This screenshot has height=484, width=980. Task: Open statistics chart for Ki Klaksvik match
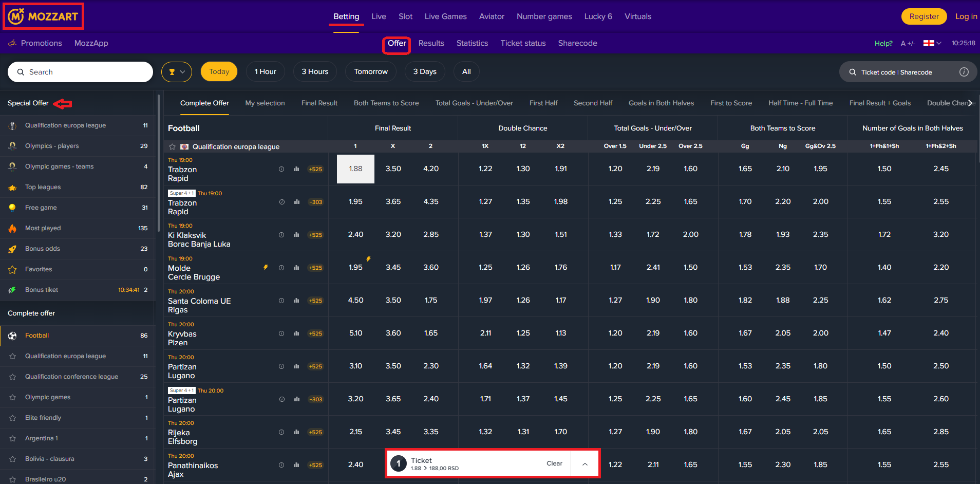tap(296, 235)
